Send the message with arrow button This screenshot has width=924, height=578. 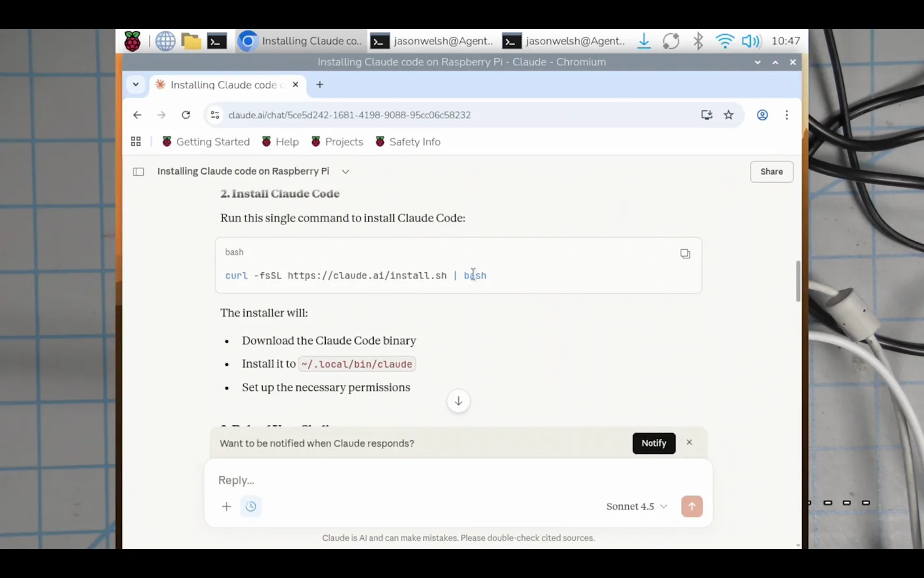click(692, 506)
